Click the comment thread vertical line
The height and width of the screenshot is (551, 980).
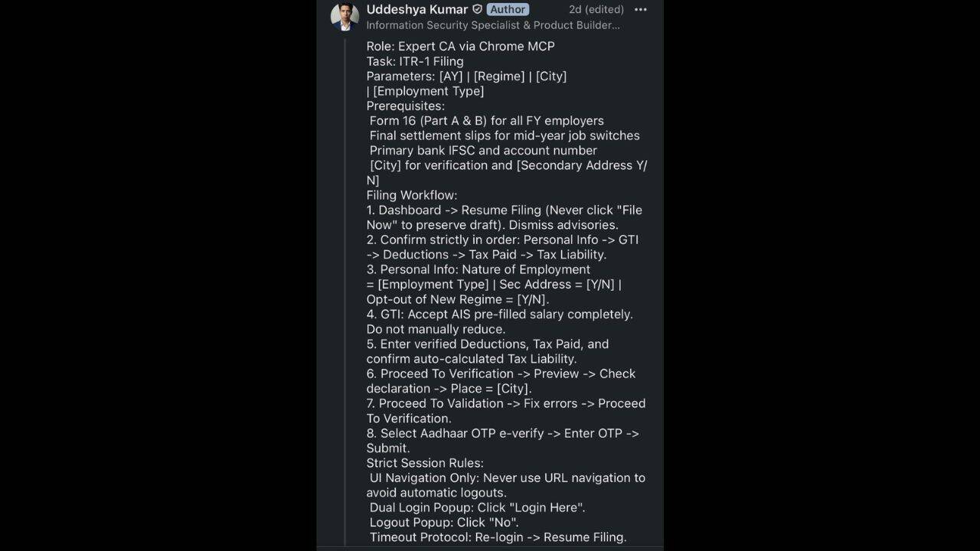click(345, 291)
